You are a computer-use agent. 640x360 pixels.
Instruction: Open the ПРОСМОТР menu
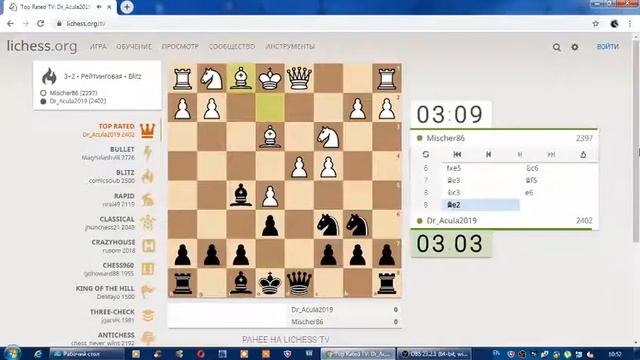(180, 47)
